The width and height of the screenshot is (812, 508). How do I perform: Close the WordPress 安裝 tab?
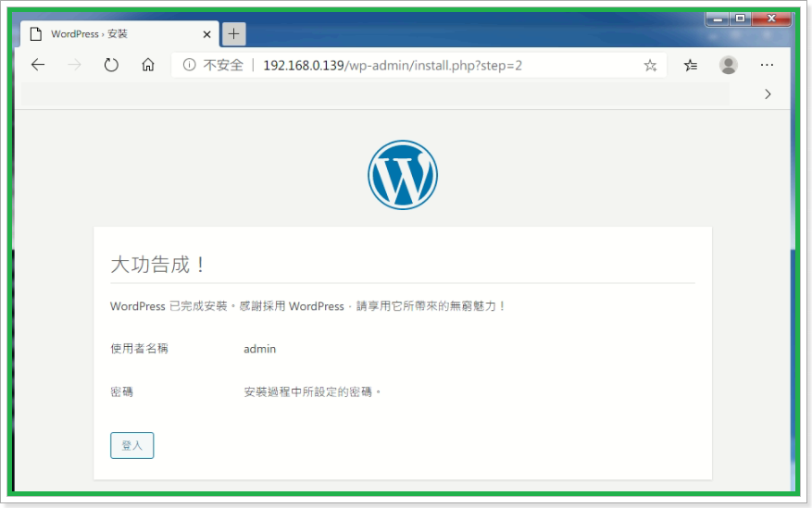(x=206, y=34)
